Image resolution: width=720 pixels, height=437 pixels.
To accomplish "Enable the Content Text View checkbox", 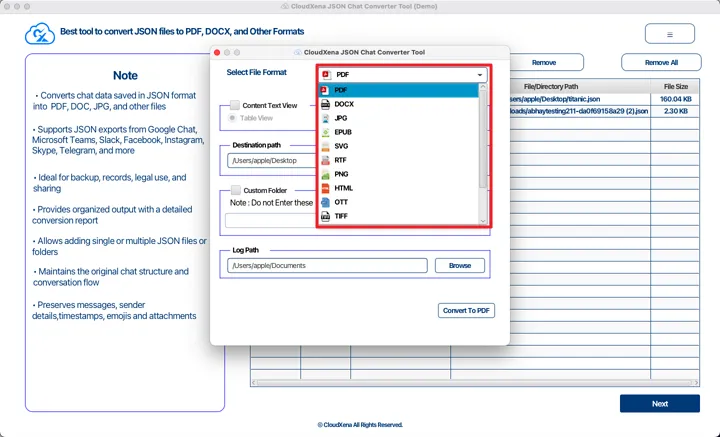I will pyautogui.click(x=235, y=105).
